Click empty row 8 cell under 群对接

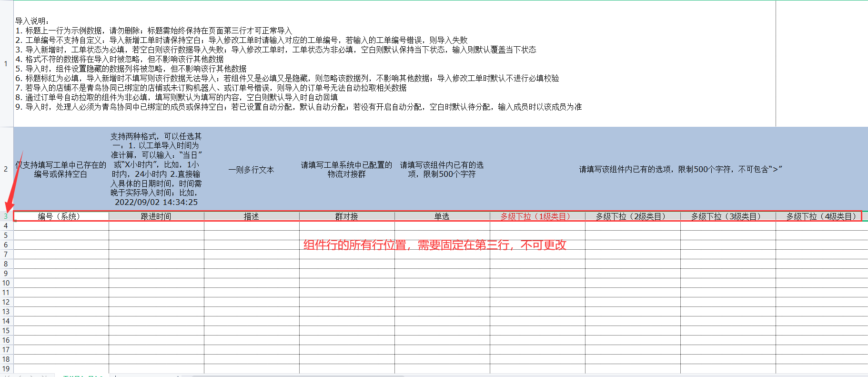click(347, 264)
